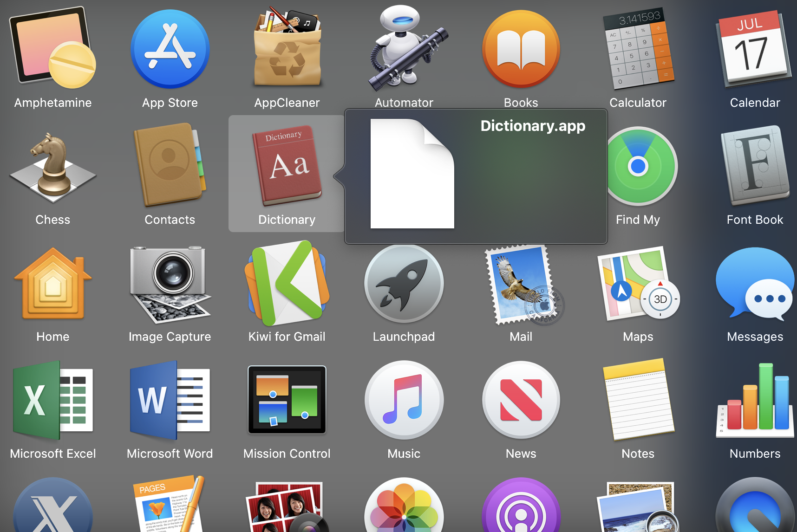Open the Home app

pos(53,283)
